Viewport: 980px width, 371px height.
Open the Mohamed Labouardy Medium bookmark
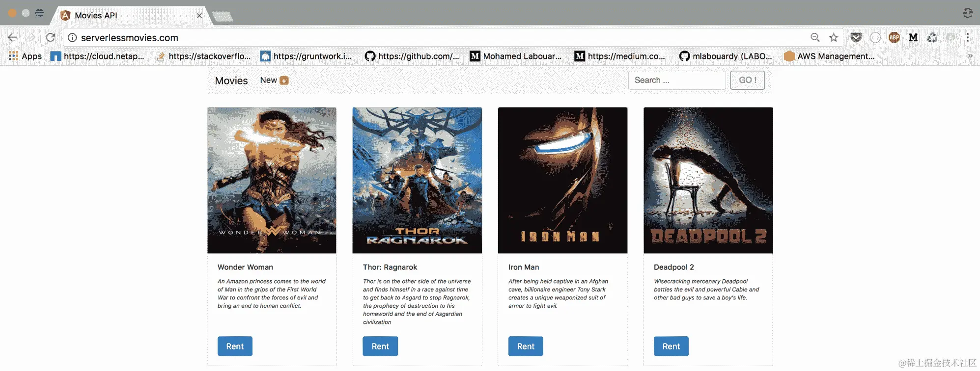click(x=516, y=56)
